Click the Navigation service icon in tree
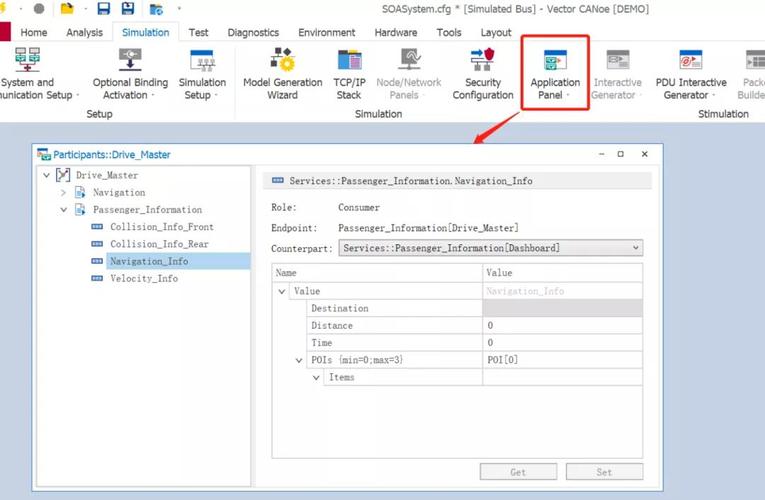 (80, 192)
